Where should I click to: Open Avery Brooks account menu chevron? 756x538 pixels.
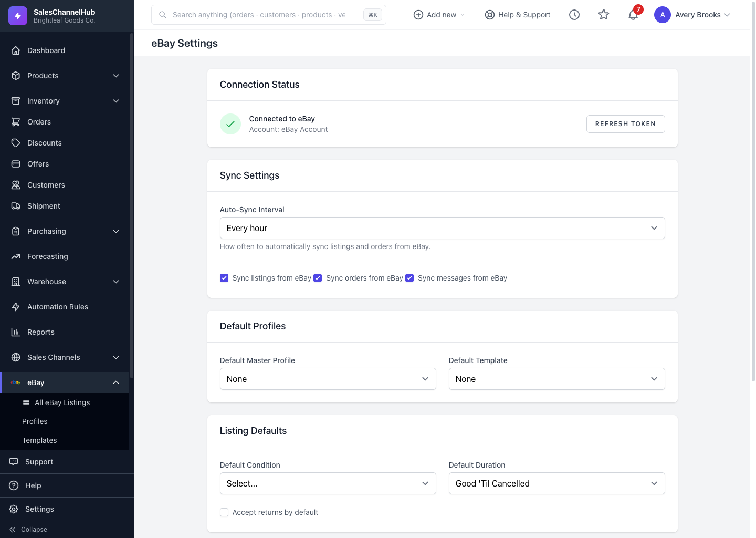pyautogui.click(x=727, y=15)
